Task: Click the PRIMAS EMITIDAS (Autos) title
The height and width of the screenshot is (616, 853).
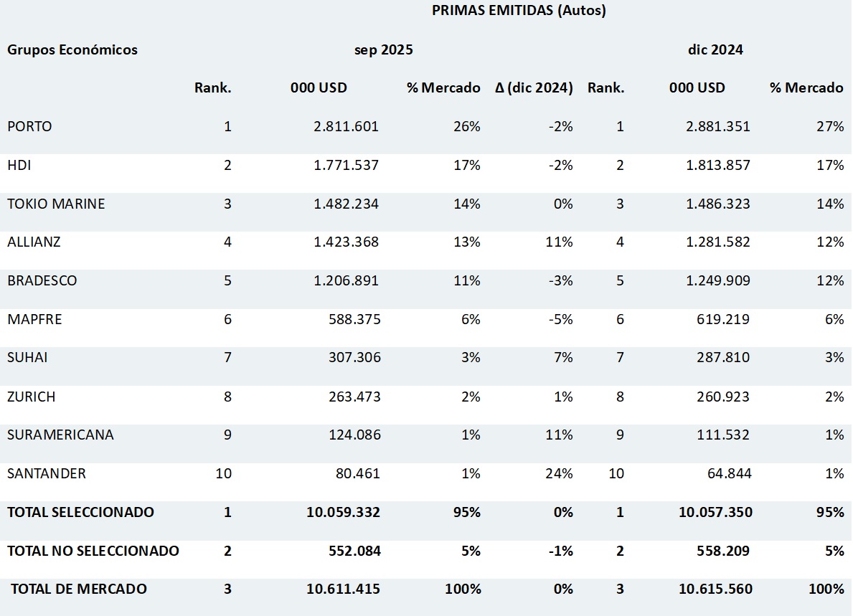Action: click(519, 11)
